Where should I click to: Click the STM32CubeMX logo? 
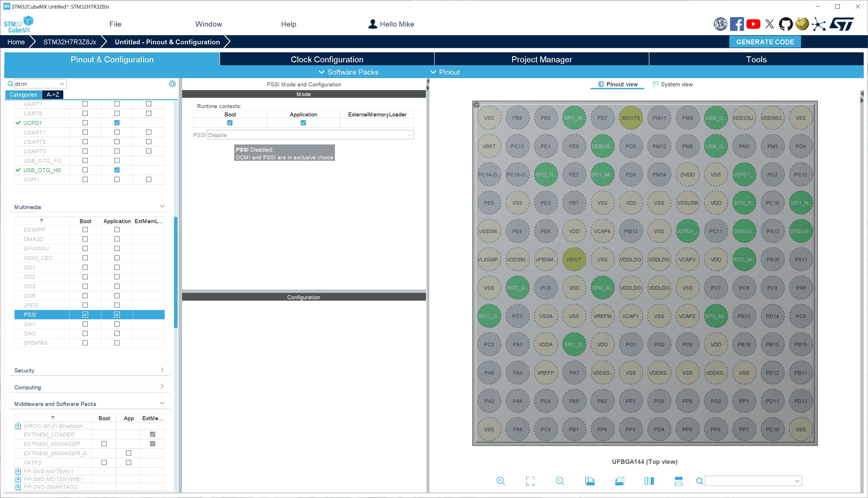(19, 24)
